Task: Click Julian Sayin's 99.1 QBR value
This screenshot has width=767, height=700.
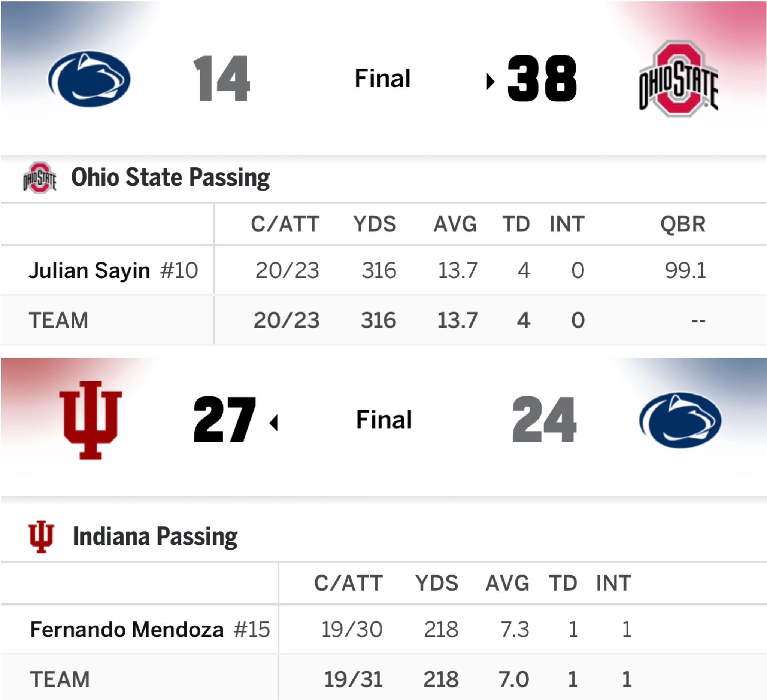Action: pos(685,270)
